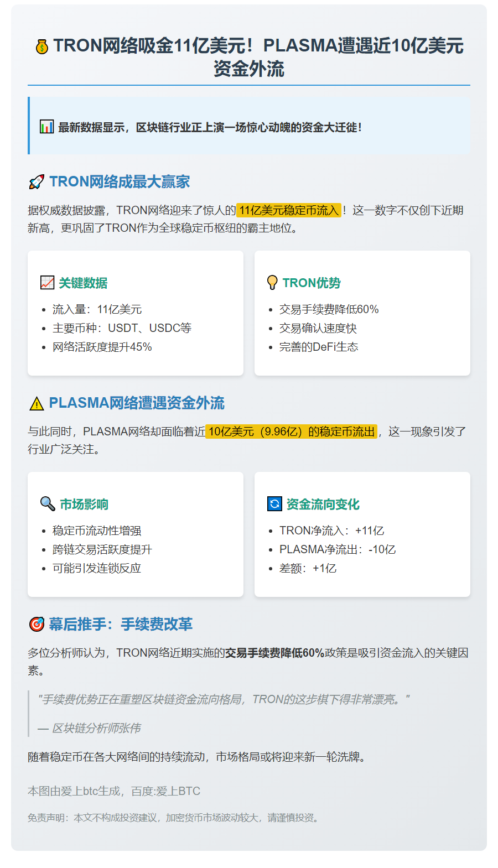Click the line chart icon beside 关键数据
Screen dimensions: 498x868
(x=47, y=283)
